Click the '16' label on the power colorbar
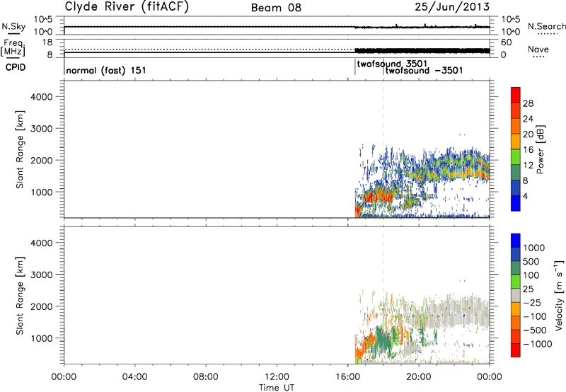Image resolution: width=566 pixels, height=392 pixels. click(x=528, y=150)
